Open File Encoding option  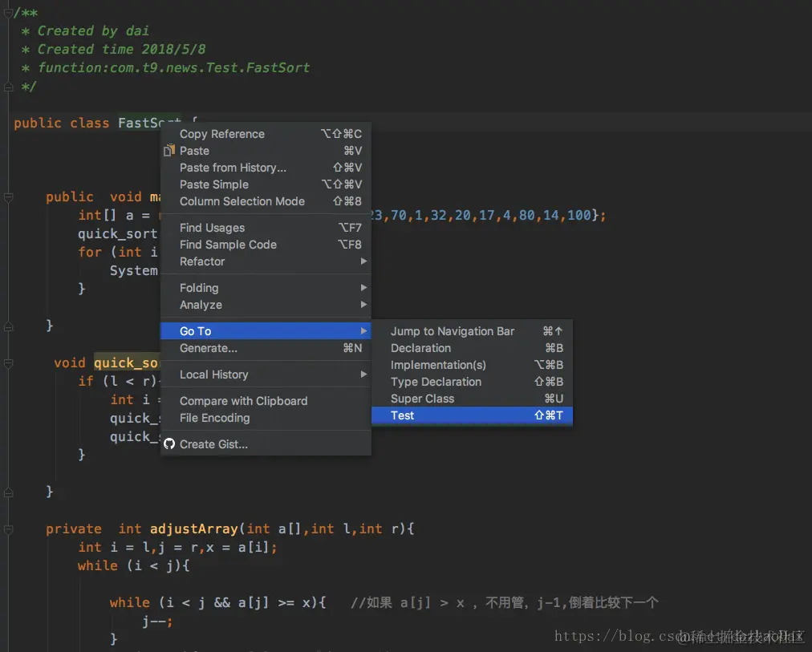[266, 418]
